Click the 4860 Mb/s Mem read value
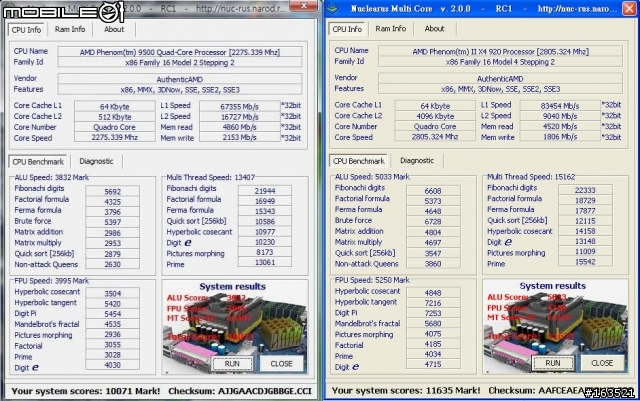This screenshot has height=401, width=640. pyautogui.click(x=240, y=127)
